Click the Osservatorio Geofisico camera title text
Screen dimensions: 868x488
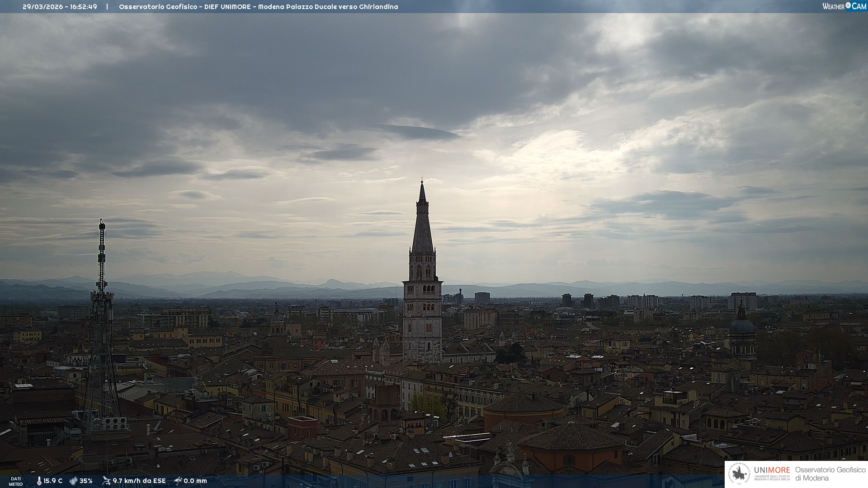258,7
